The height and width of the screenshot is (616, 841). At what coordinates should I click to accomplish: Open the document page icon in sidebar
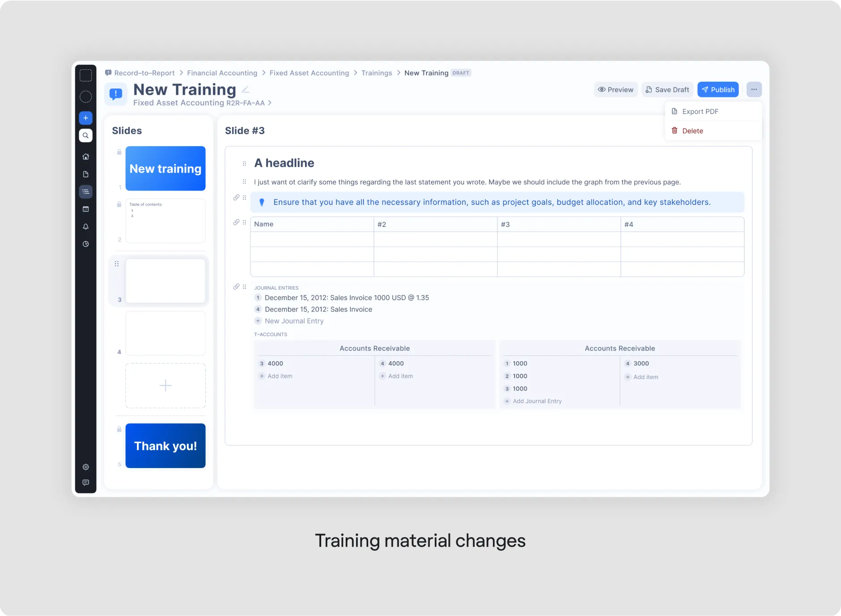(85, 174)
